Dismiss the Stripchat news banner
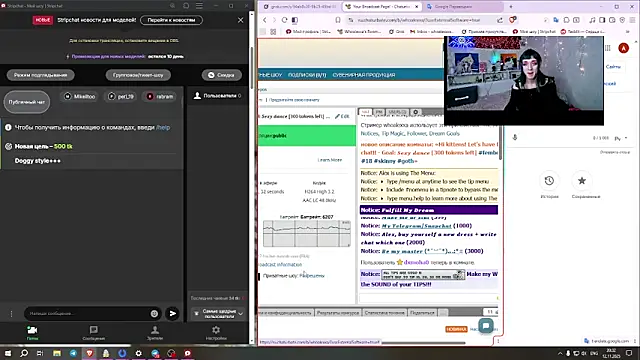640x360 pixels. pos(240,20)
